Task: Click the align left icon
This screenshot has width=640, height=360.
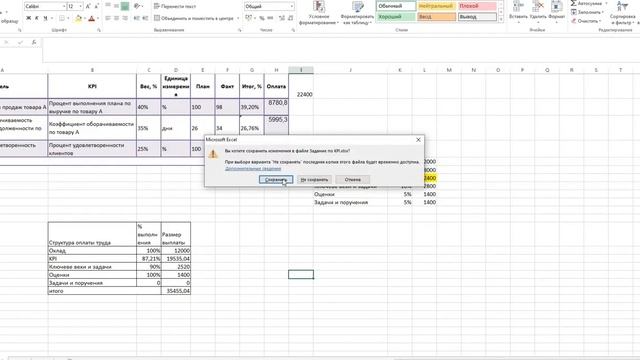Action: [x=108, y=18]
